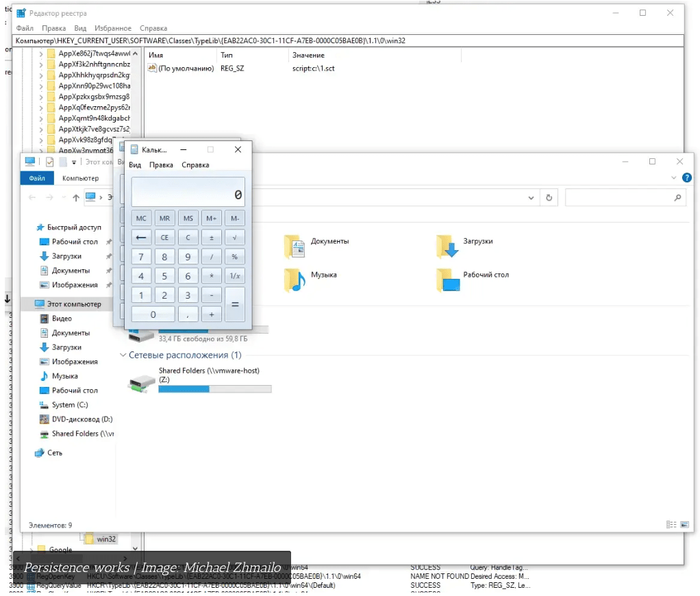Open the Загрузки folder icon in main pane

point(447,246)
